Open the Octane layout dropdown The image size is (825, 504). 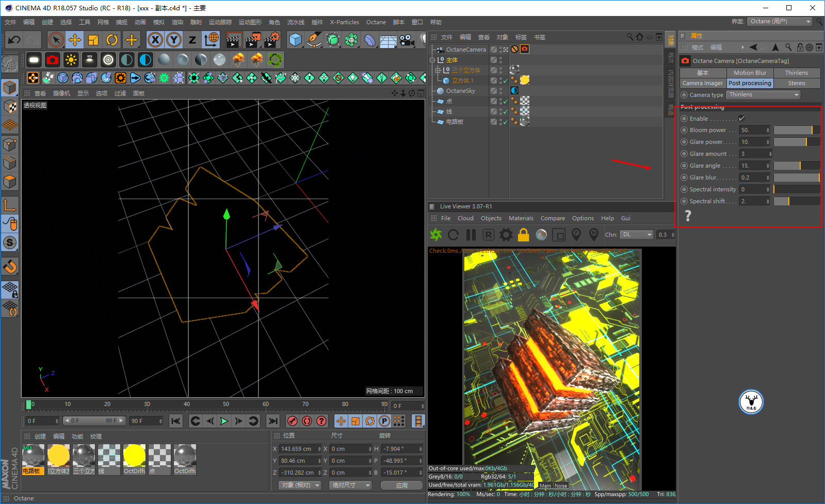coord(780,22)
